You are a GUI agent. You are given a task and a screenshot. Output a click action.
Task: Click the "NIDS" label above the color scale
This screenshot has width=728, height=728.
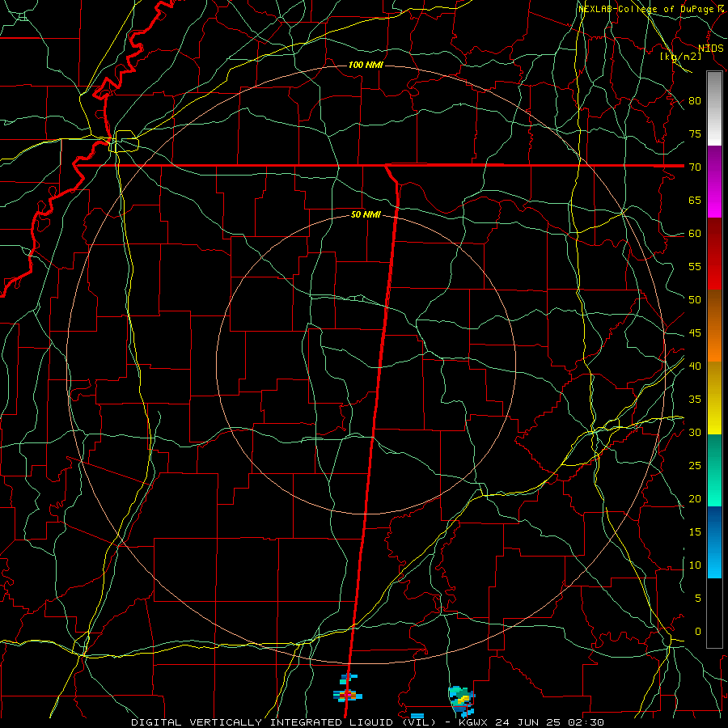710,49
